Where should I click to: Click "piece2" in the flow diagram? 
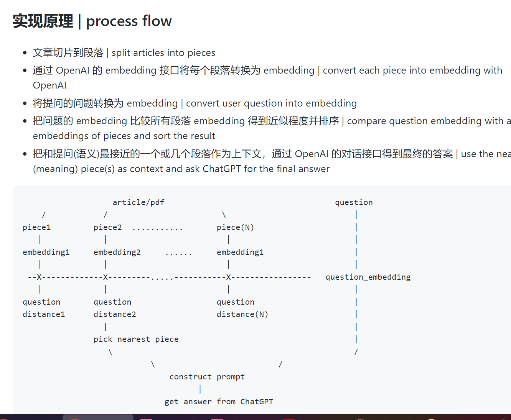tap(108, 227)
